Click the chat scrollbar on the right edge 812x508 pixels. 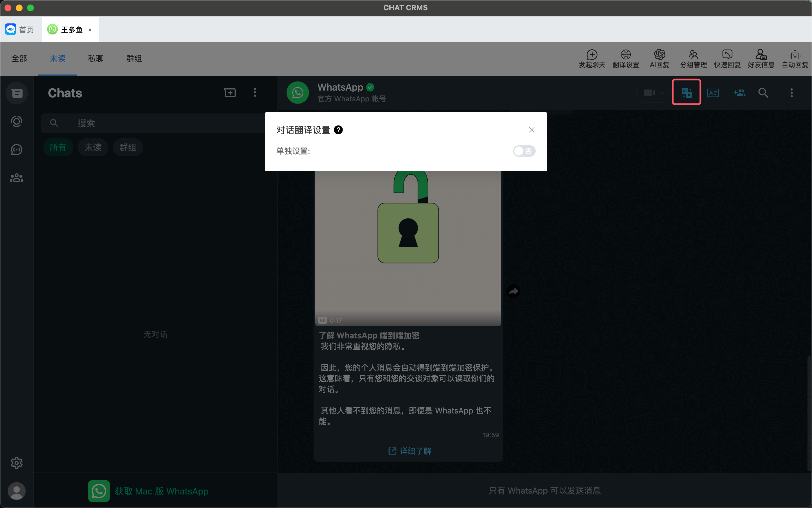tap(809, 413)
